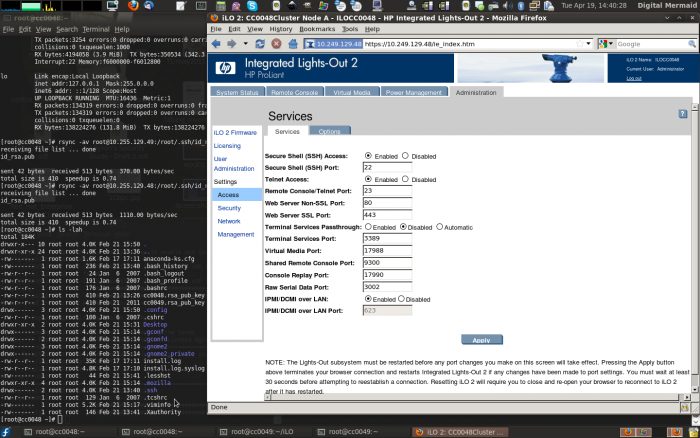Bookmark this page with the star icon
700x438 pixels.
[579, 44]
